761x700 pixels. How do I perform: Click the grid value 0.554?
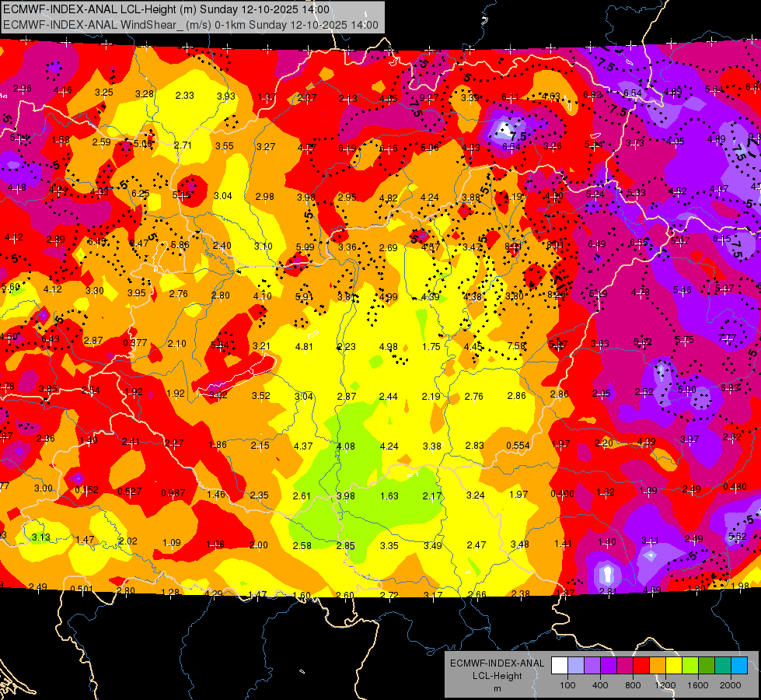tap(518, 446)
